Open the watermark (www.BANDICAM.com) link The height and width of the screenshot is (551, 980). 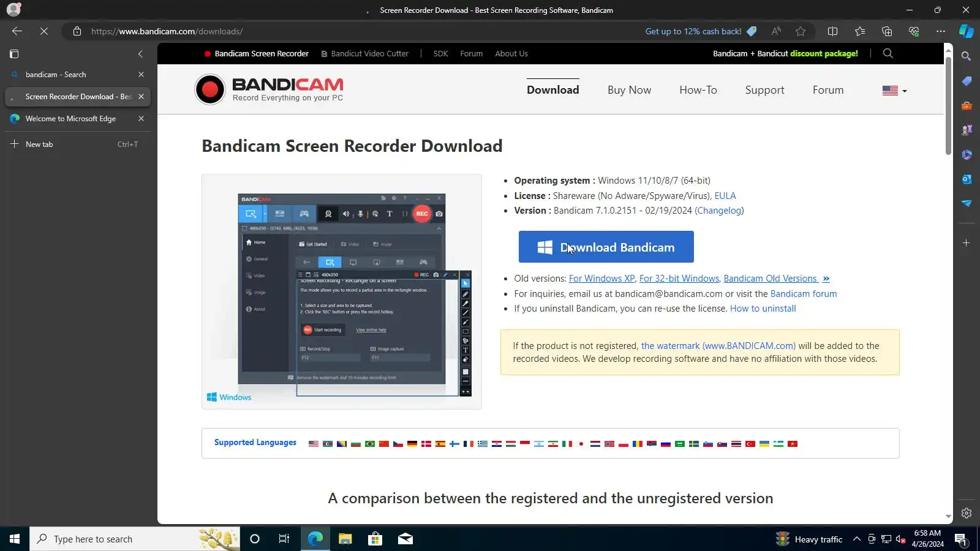coord(718,346)
